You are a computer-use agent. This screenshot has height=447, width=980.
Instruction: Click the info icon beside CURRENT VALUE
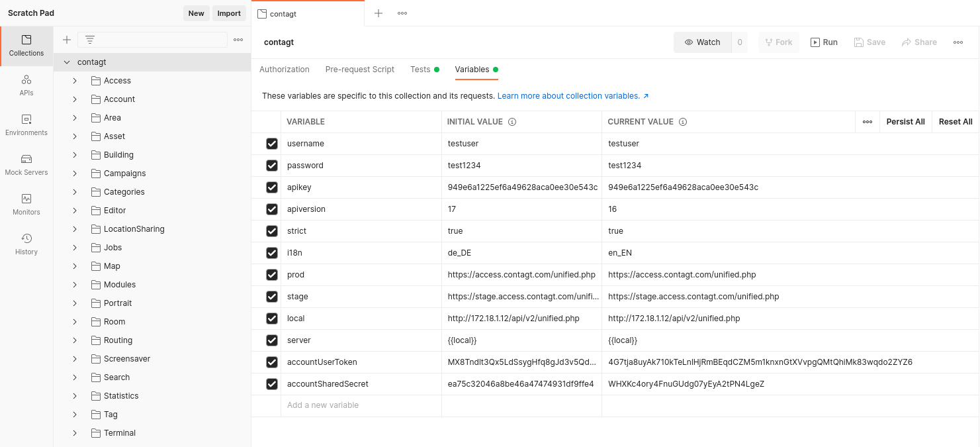[683, 122]
